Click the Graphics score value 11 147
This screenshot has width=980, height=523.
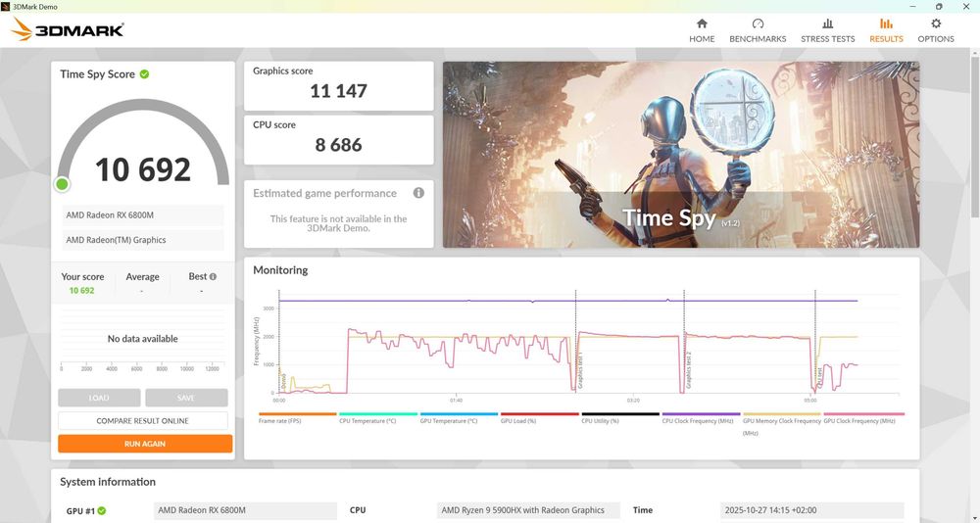coord(338,91)
